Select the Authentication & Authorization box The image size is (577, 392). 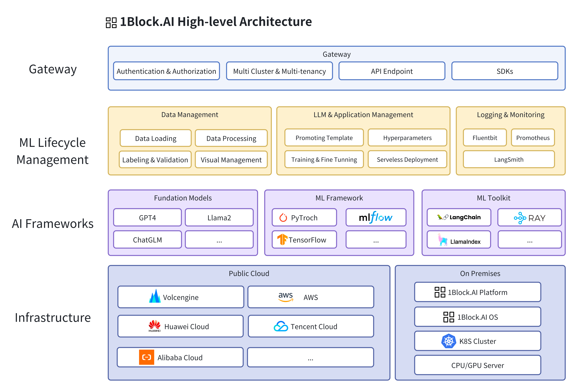[166, 71]
